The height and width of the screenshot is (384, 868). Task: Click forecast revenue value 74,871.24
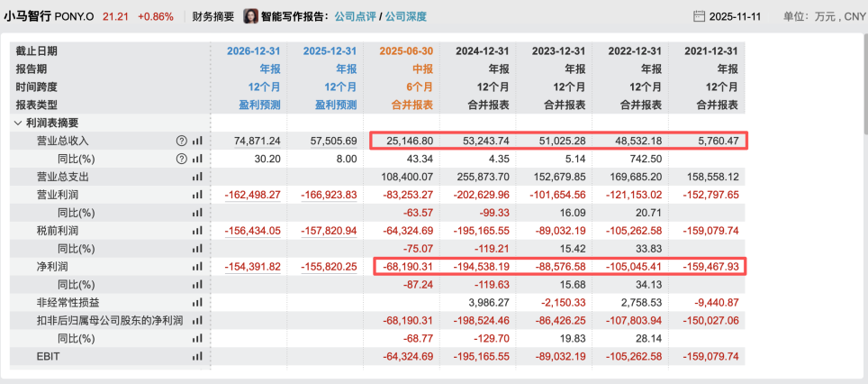(x=258, y=142)
